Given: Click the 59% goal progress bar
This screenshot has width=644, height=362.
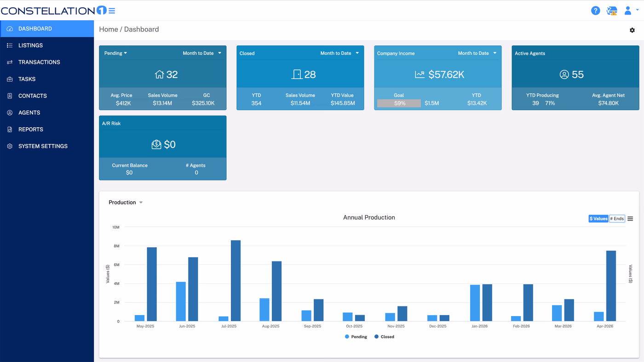Looking at the screenshot, I should click(399, 103).
